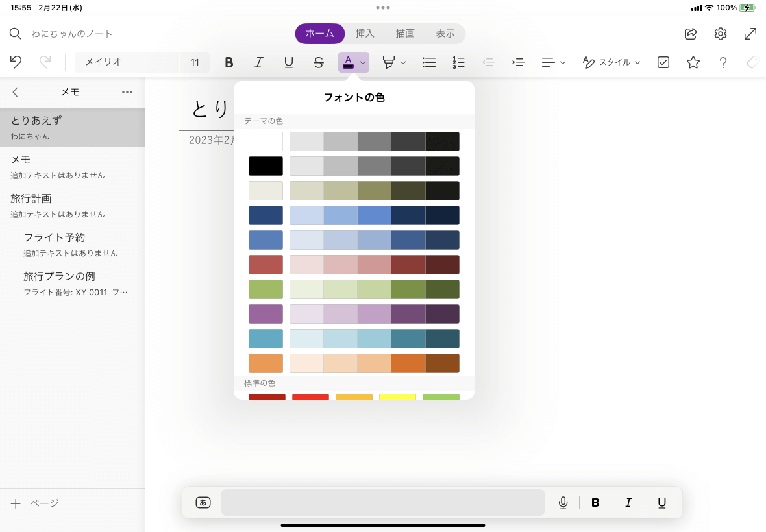Screen dimensions: 766x532
Task: Add a To Do checkbox tag
Action: coord(663,62)
